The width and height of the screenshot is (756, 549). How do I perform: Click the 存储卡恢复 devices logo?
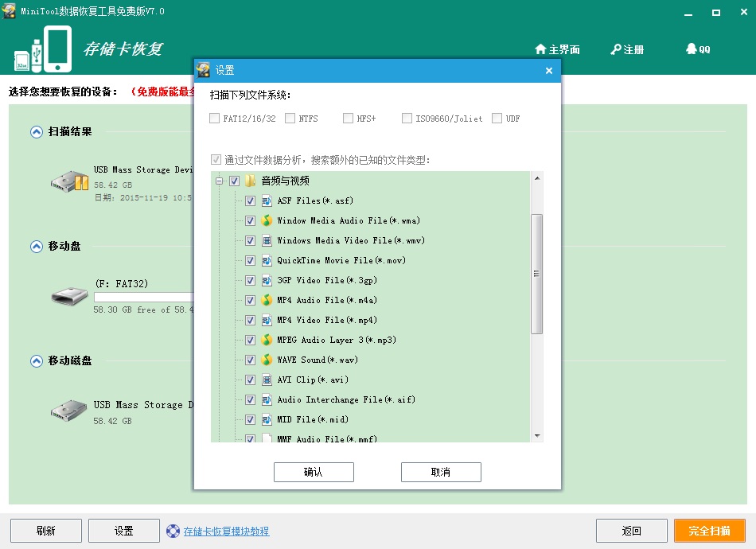pyautogui.click(x=43, y=49)
